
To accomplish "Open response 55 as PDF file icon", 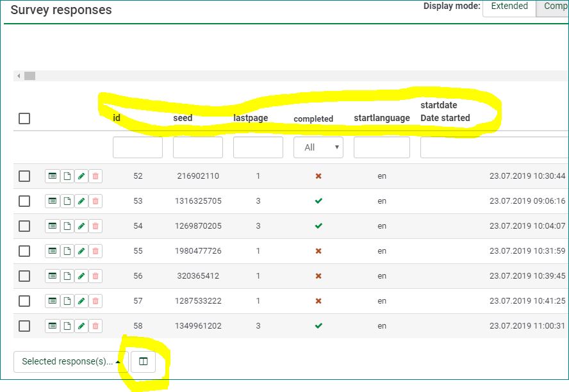I will click(x=67, y=251).
